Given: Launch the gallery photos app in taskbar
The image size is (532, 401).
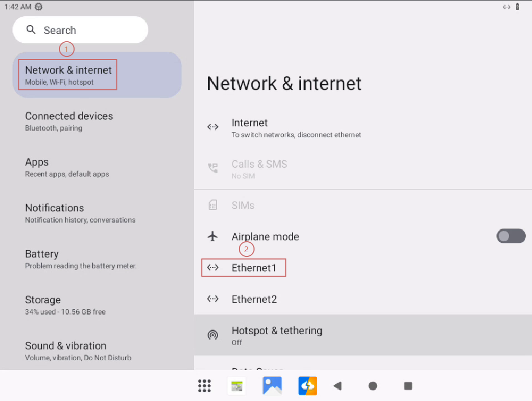Looking at the screenshot, I should pos(272,386).
